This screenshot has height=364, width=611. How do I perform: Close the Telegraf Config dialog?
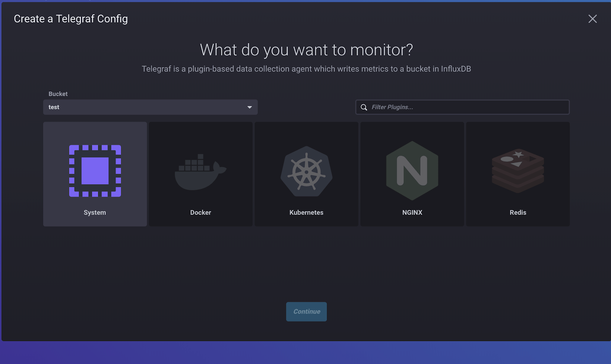tap(592, 18)
